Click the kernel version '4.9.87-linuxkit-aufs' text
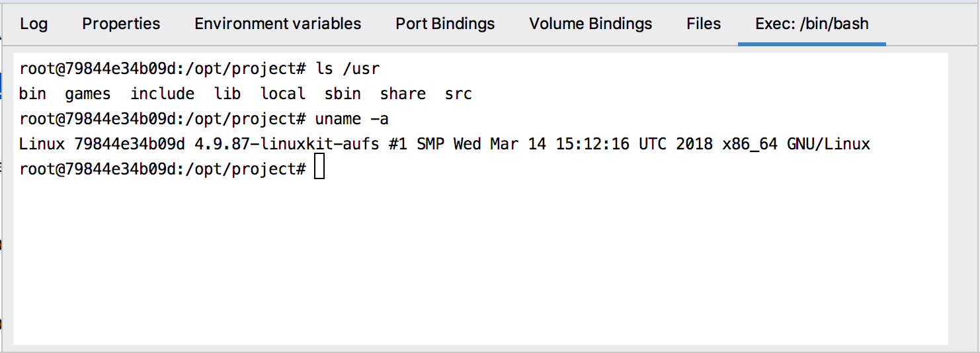Viewport: 980px width, 353px height. click(286, 144)
